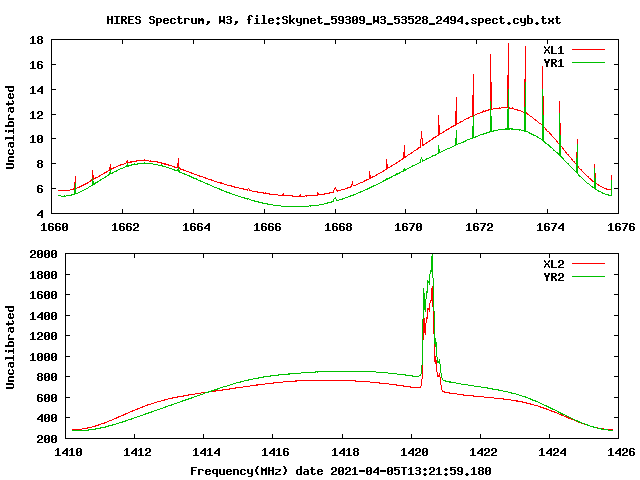The height and width of the screenshot is (480, 640).
Task: Click the 400 y-axis tick label
Action: click(x=47, y=418)
